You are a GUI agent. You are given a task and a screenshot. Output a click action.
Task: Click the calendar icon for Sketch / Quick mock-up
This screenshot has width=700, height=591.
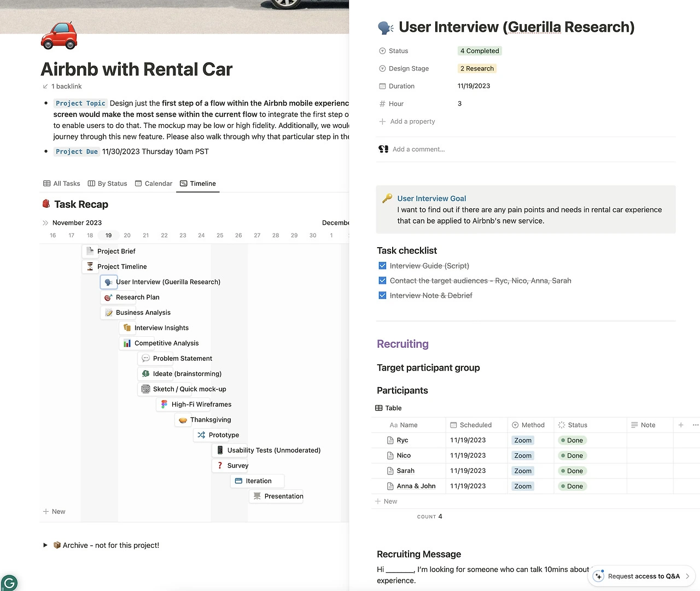tap(145, 389)
